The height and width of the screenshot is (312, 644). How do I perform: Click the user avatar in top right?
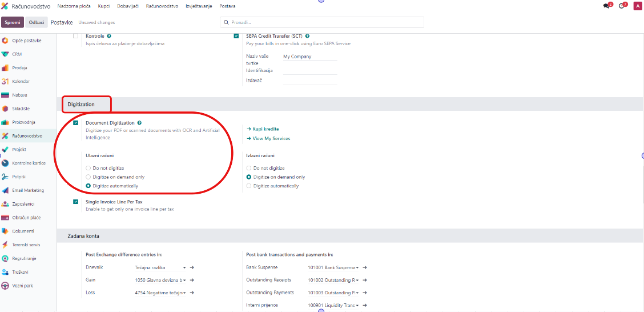point(637,6)
